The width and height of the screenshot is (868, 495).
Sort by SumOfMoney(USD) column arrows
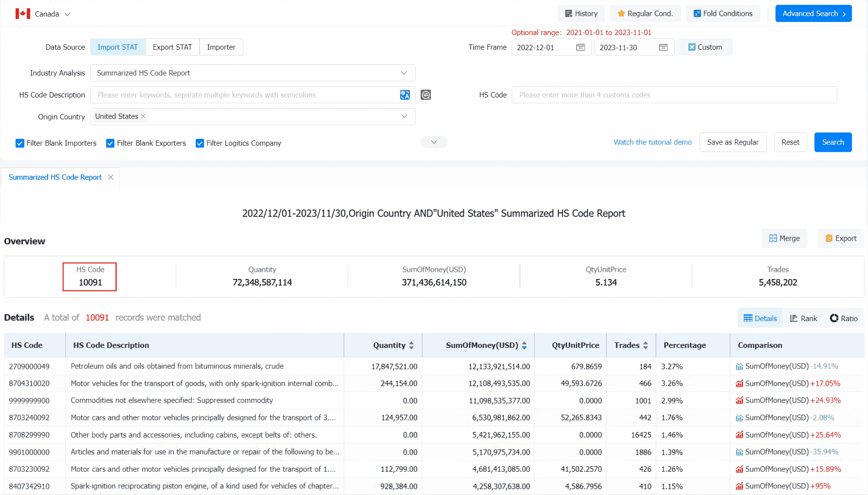(524, 345)
